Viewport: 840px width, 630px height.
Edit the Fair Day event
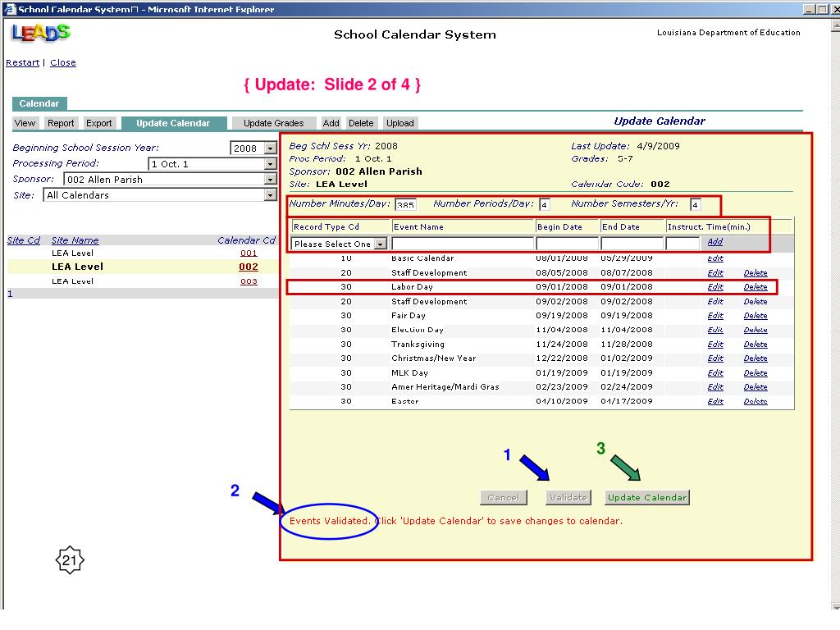click(x=715, y=316)
